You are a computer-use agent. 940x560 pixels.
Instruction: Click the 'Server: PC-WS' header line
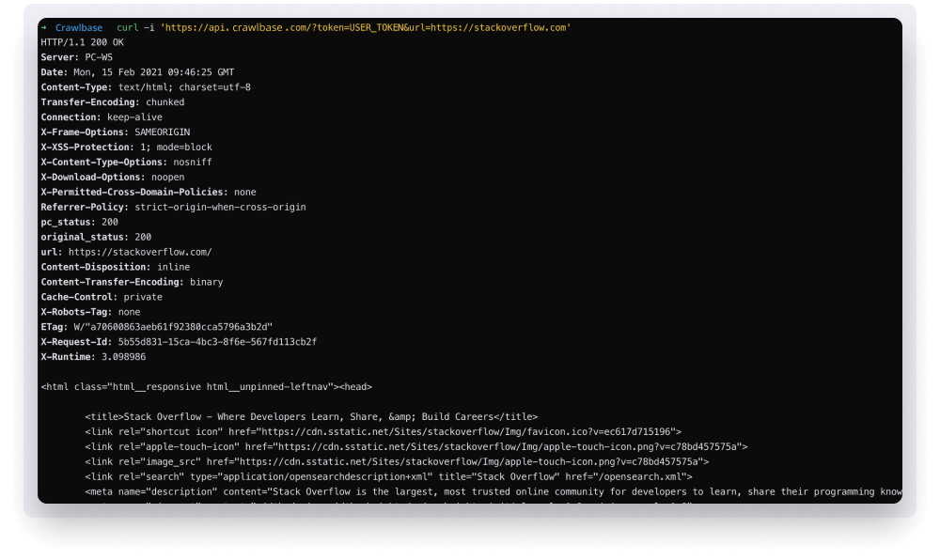(x=77, y=57)
